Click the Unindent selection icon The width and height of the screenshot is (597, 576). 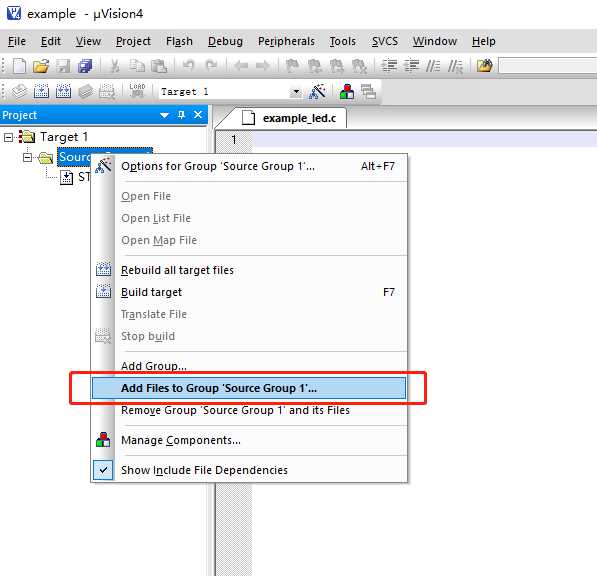(411, 66)
